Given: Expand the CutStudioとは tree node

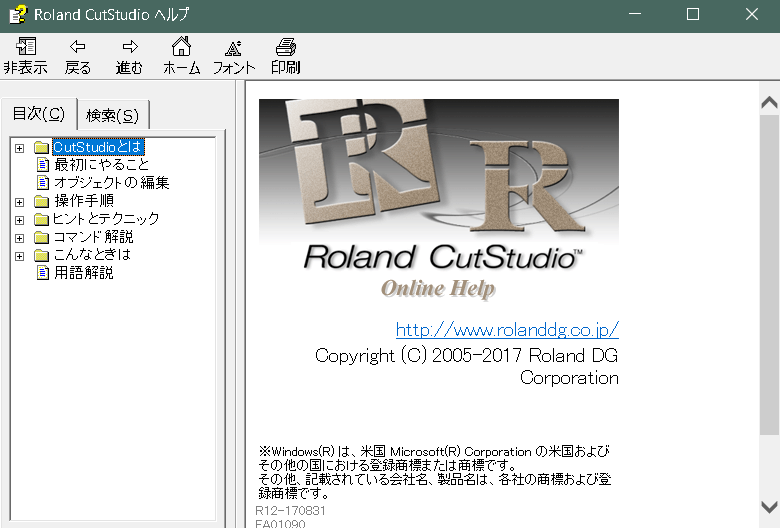Looking at the screenshot, I should coord(19,148).
